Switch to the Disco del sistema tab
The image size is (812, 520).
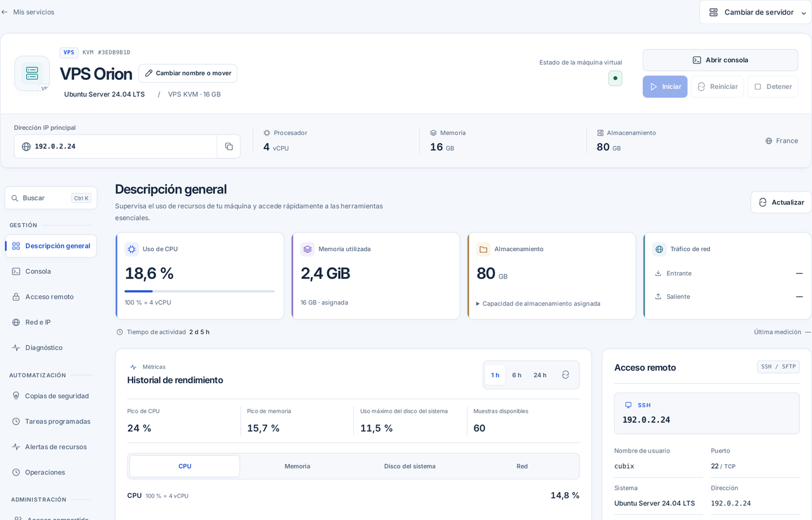(x=410, y=466)
